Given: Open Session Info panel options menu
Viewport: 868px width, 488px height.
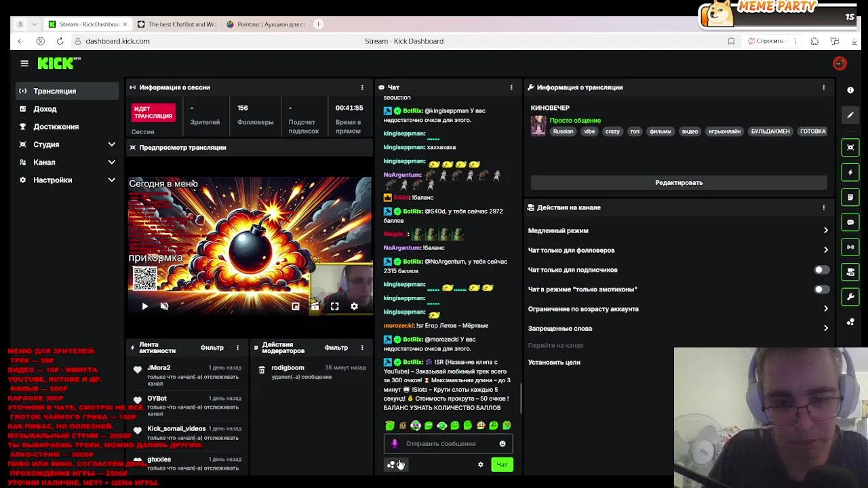Looking at the screenshot, I should (362, 87).
